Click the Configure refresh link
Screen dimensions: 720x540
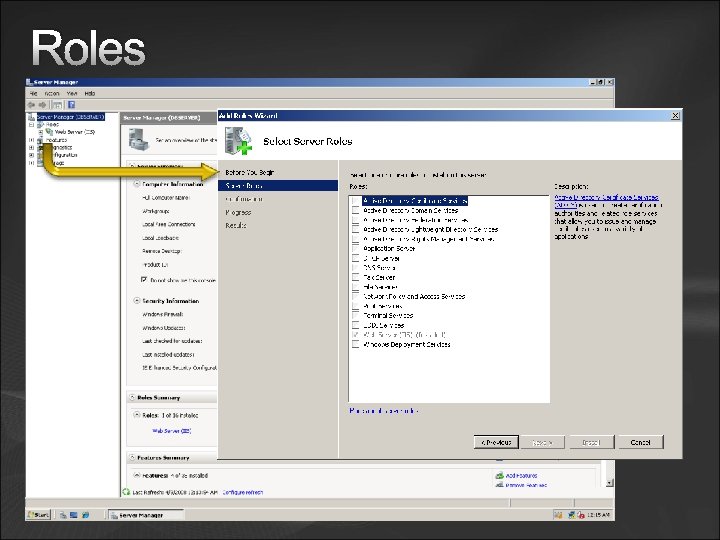[x=242, y=492]
